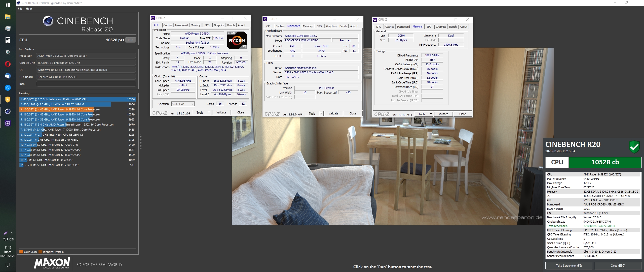Switch to CPU-Z via its purple taskbar icon
The image size is (644, 272).
[x=8, y=123]
